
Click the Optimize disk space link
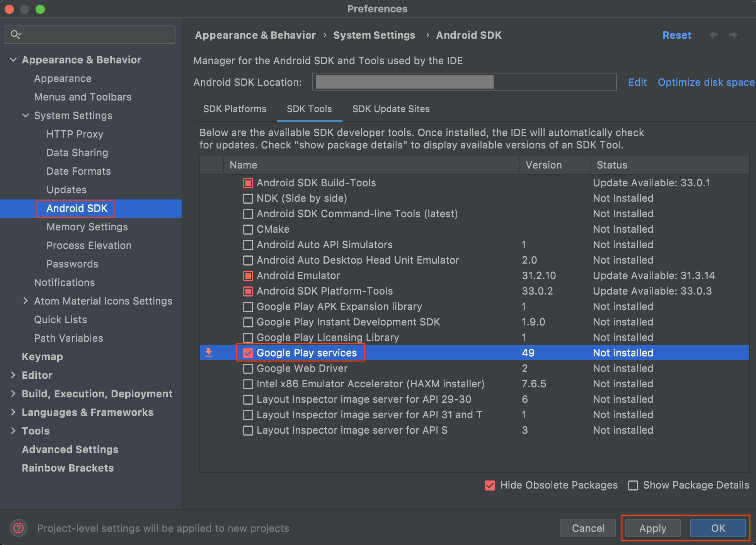click(x=706, y=82)
